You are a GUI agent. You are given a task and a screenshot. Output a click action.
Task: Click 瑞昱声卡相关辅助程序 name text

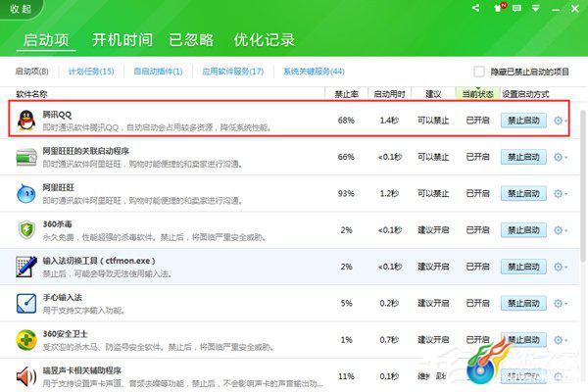(82, 370)
